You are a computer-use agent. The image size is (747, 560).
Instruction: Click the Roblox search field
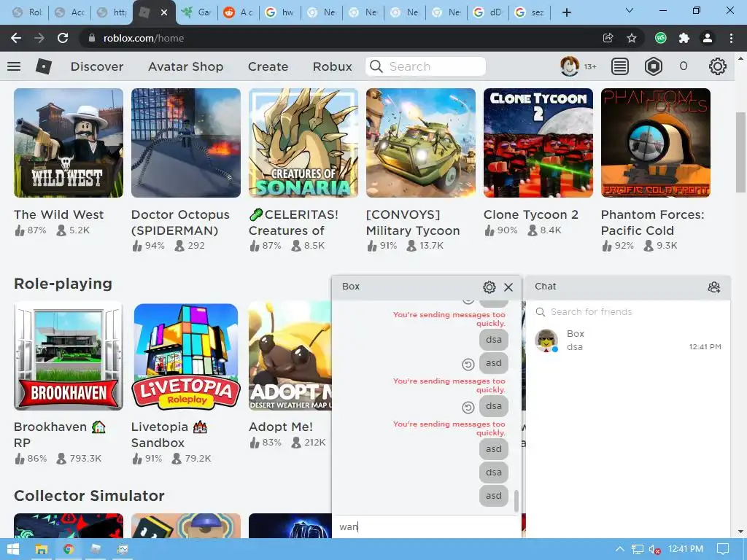pyautogui.click(x=426, y=66)
